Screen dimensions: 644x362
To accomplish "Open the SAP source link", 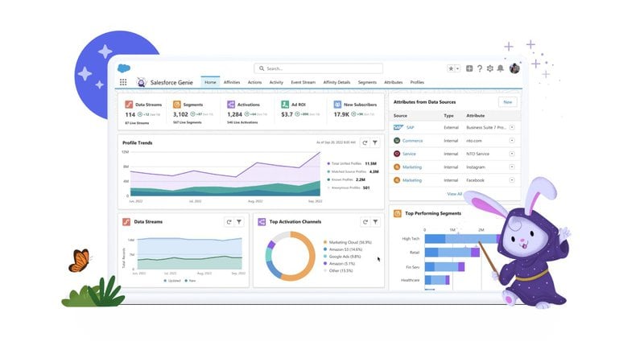I will pyautogui.click(x=411, y=127).
